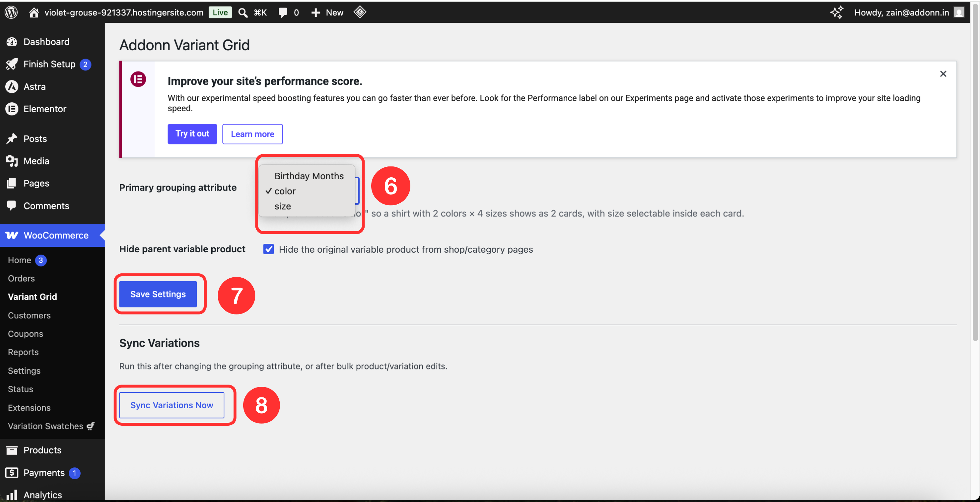Click the Payments notification badge
This screenshot has width=980, height=502.
[75, 473]
